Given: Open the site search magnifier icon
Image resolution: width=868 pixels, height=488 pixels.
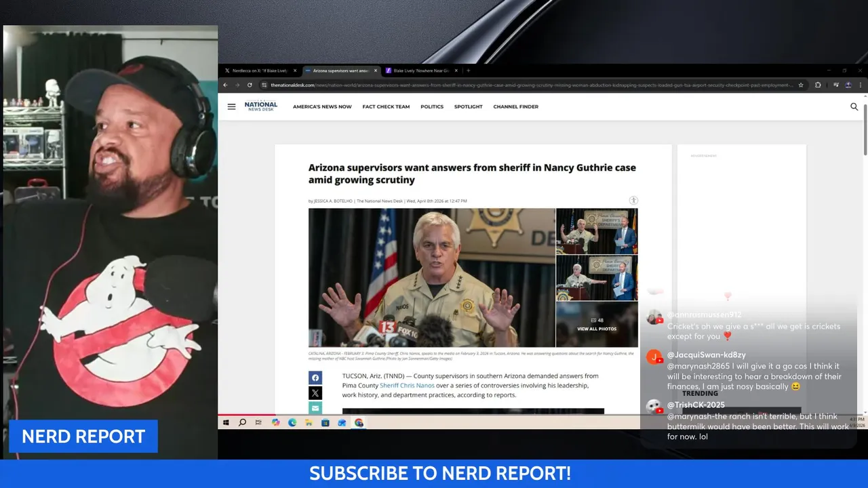Looking at the screenshot, I should 854,106.
